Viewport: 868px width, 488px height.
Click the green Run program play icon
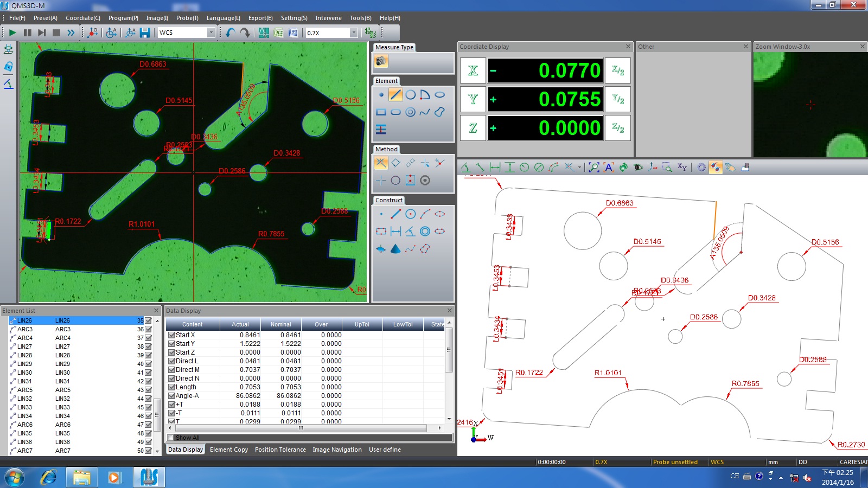tap(12, 33)
